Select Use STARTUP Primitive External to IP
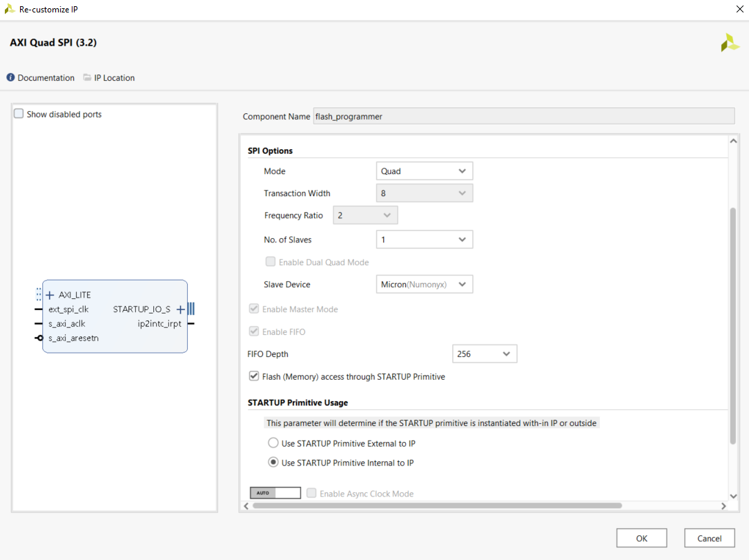 pos(273,443)
